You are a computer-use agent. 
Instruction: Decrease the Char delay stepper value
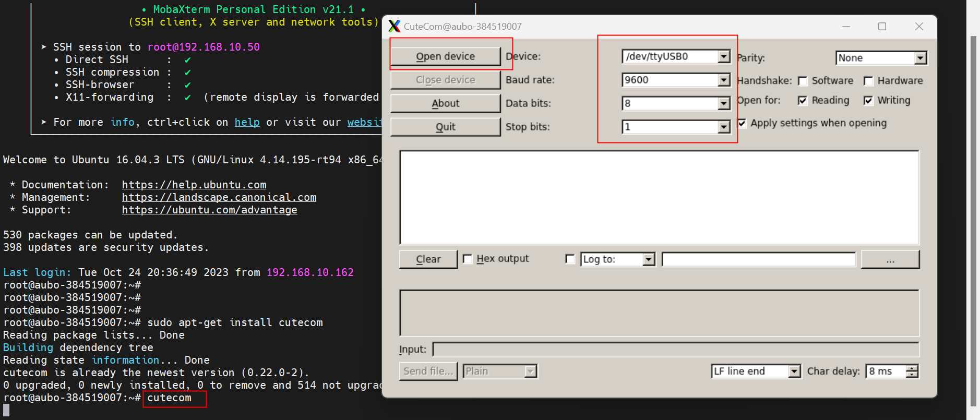[912, 375]
